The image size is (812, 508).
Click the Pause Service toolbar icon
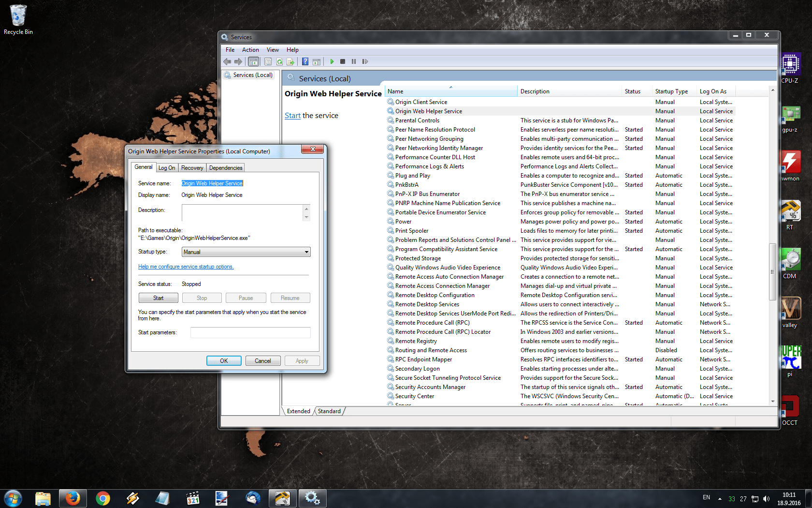(x=354, y=61)
